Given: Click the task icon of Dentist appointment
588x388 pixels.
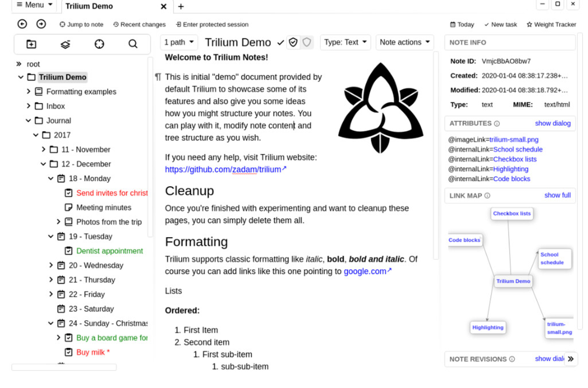Looking at the screenshot, I should coord(69,251).
